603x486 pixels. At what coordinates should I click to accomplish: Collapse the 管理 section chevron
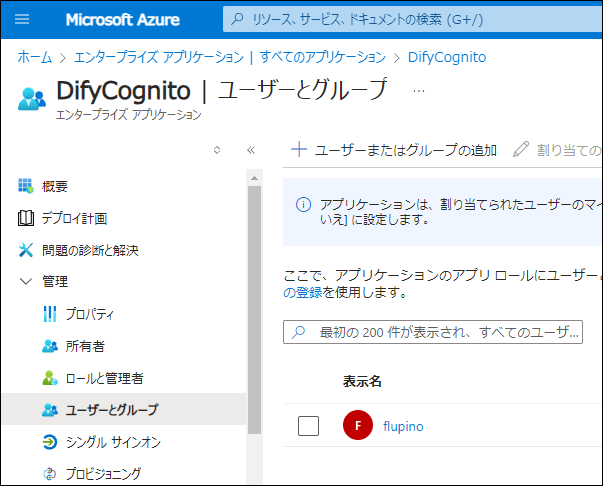(x=26, y=282)
